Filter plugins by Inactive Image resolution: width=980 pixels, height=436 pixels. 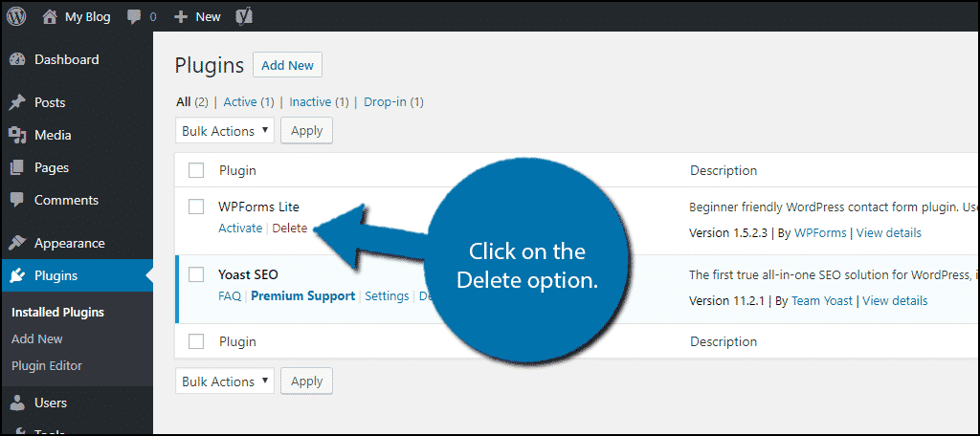coord(310,101)
